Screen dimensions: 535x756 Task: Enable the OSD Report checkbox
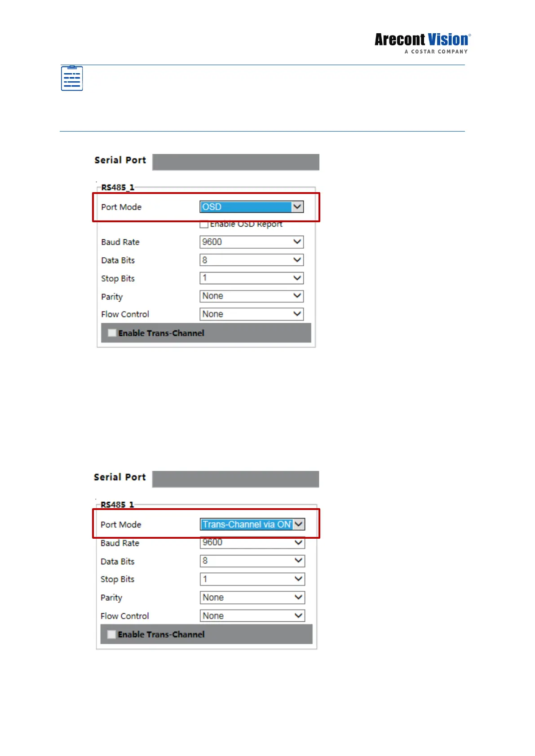[204, 224]
